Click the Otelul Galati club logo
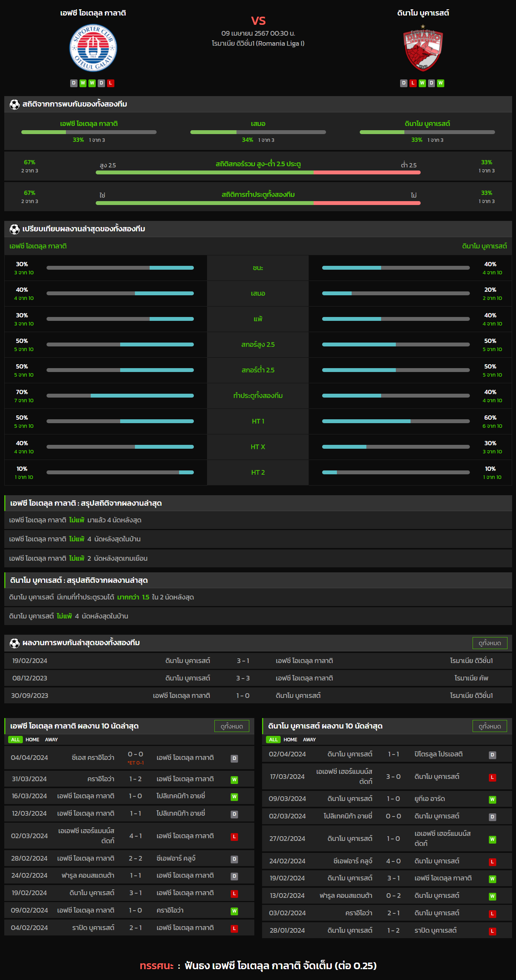 93,48
